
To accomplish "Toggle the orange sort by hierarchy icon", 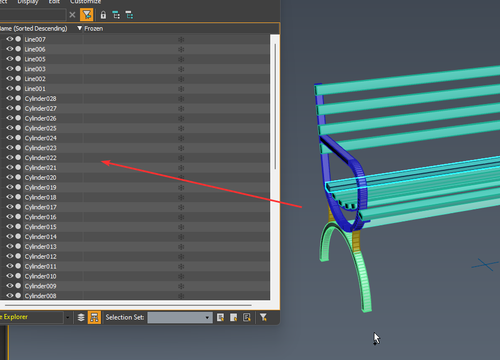I will [x=94, y=317].
